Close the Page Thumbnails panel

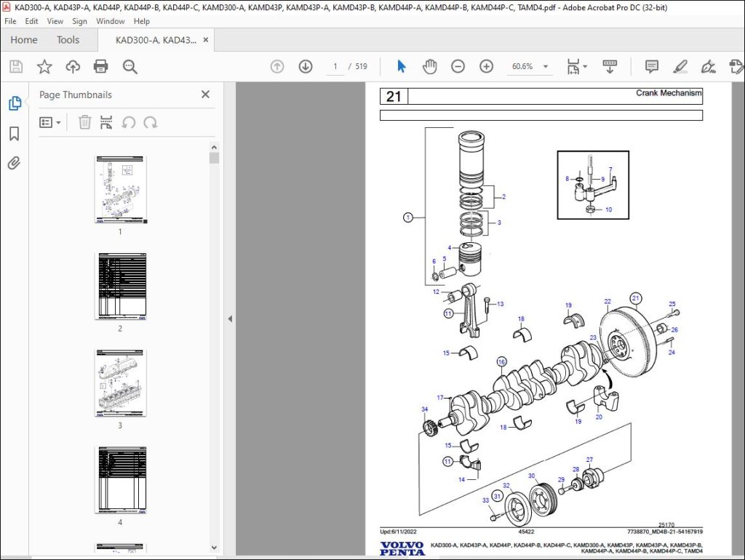point(205,95)
